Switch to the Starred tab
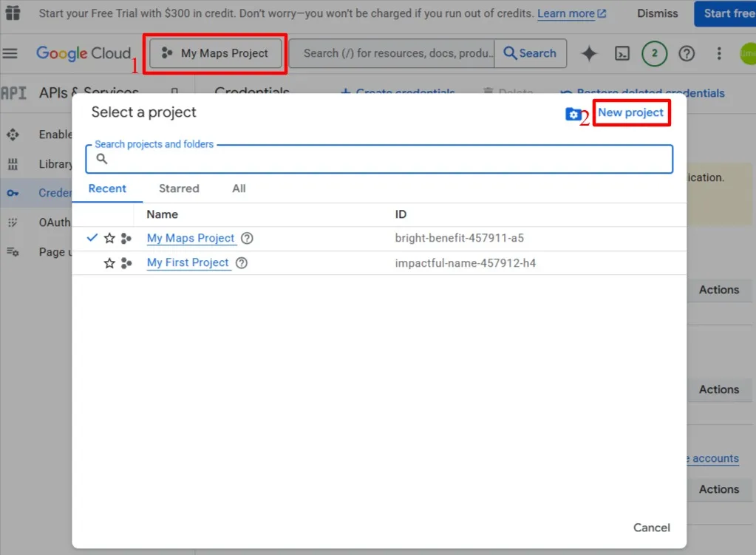 [179, 188]
